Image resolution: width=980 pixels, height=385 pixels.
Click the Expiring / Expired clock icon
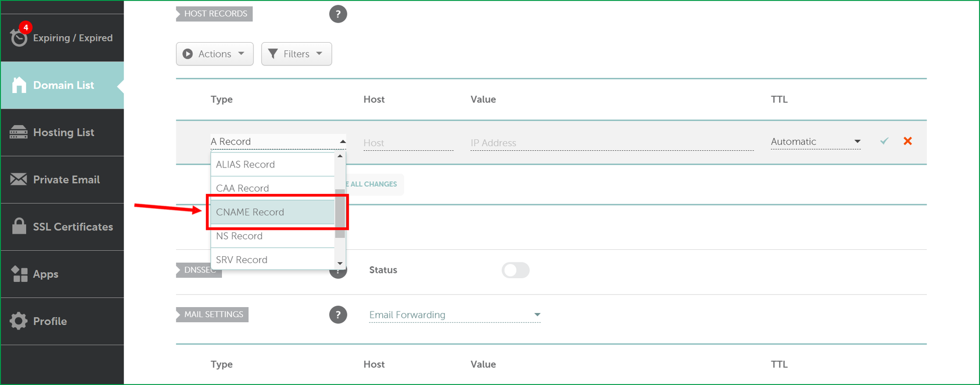pyautogui.click(x=19, y=38)
